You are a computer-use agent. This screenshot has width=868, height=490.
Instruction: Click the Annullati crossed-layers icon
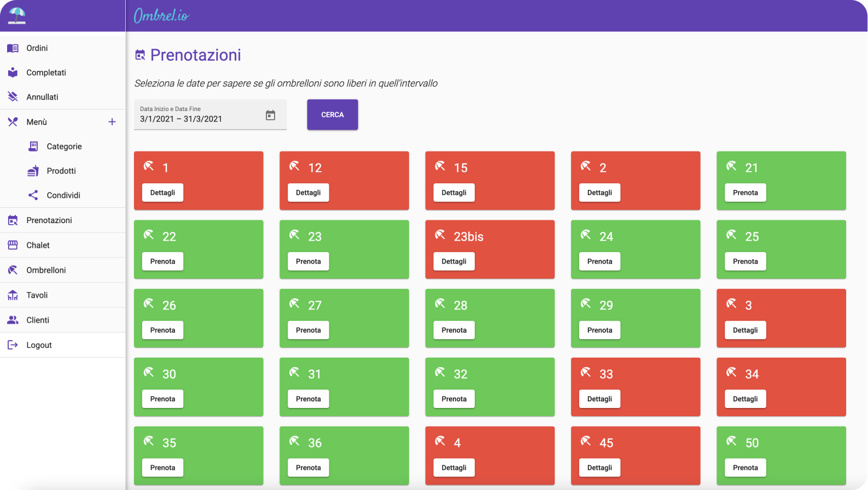coord(13,97)
